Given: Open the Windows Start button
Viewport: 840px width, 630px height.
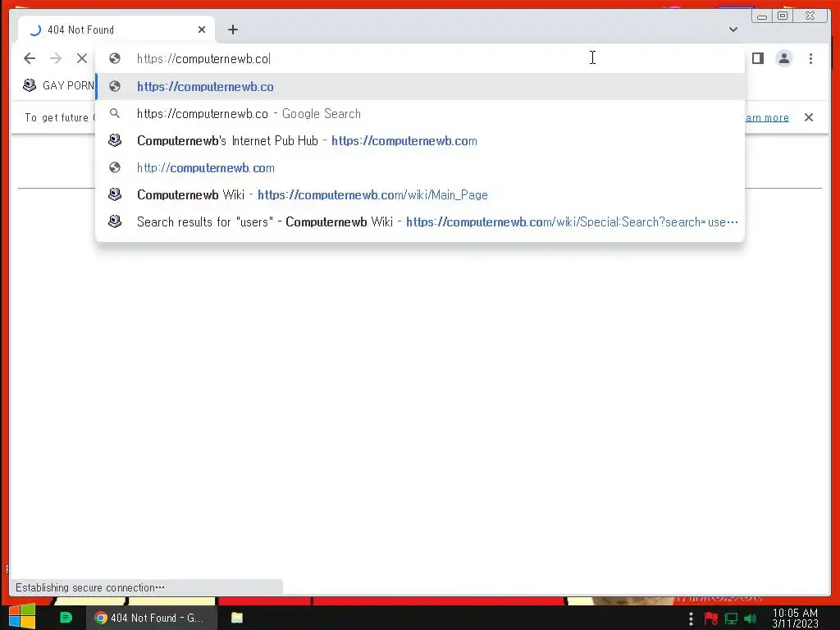Looking at the screenshot, I should tap(22, 617).
